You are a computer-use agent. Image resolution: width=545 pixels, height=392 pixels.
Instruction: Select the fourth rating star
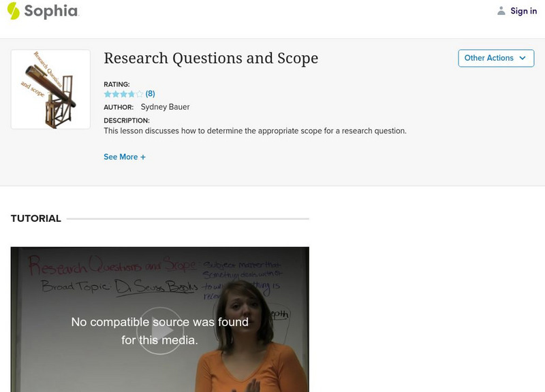(x=131, y=94)
